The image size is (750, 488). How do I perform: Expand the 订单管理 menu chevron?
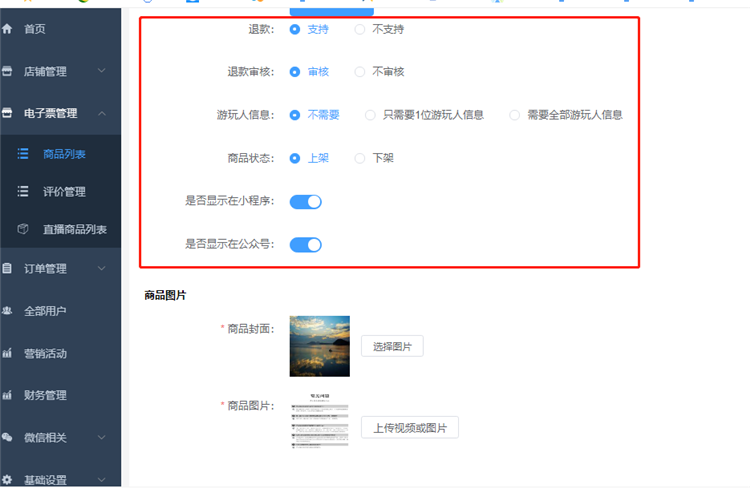102,268
